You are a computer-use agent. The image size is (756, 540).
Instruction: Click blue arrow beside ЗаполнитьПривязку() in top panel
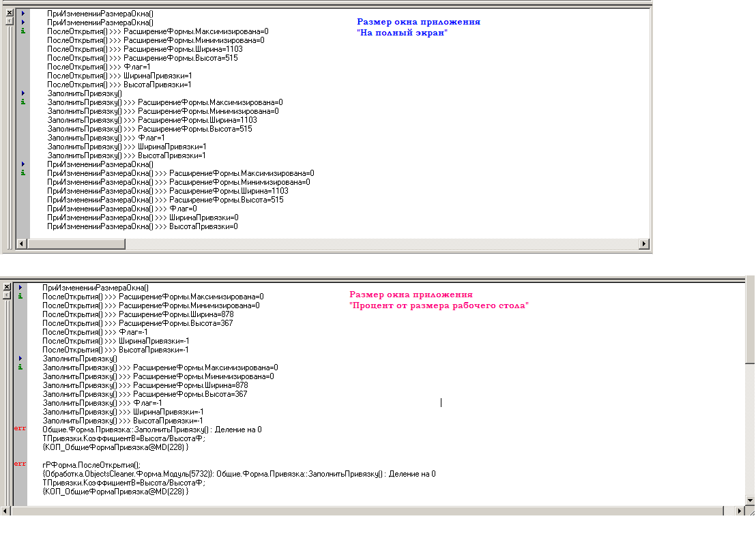(x=23, y=93)
